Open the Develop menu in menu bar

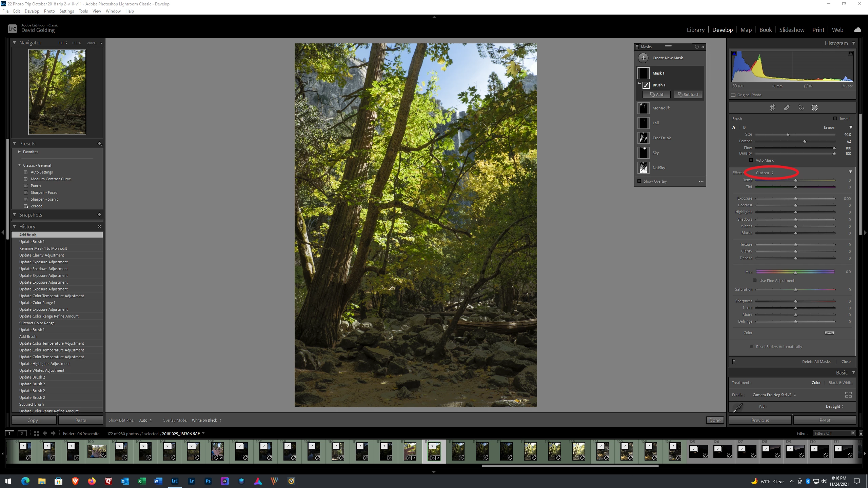pos(32,11)
